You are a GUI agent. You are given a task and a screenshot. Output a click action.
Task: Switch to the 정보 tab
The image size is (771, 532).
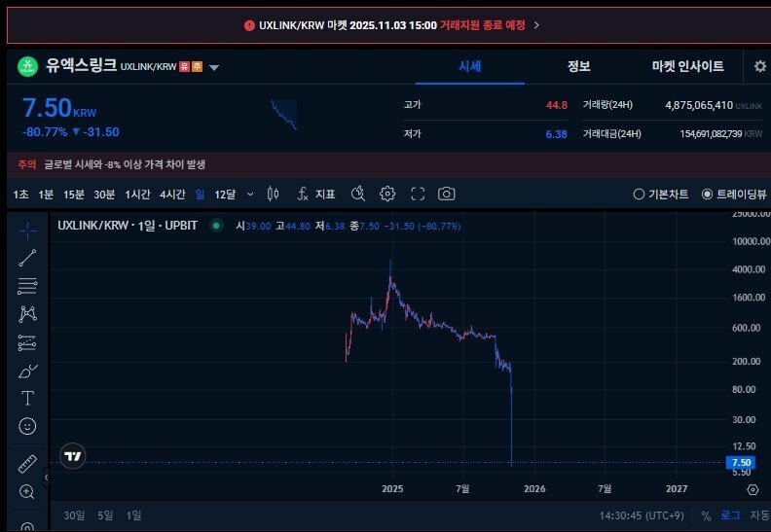[578, 66]
